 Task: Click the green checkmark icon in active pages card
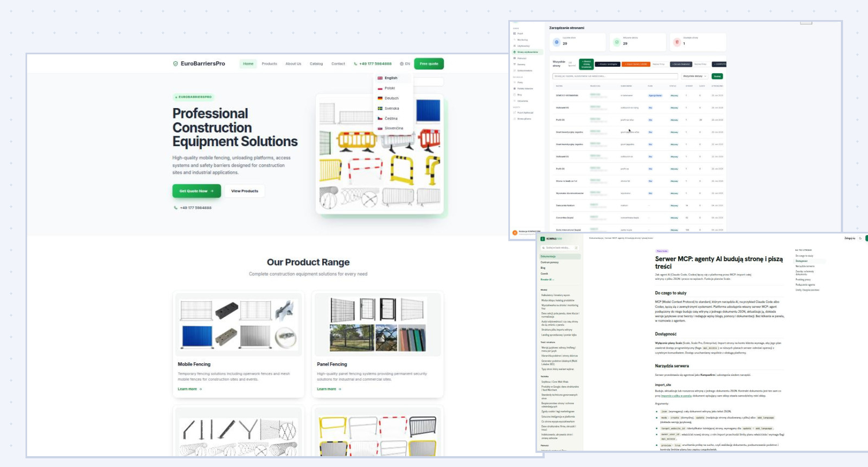pyautogui.click(x=617, y=42)
